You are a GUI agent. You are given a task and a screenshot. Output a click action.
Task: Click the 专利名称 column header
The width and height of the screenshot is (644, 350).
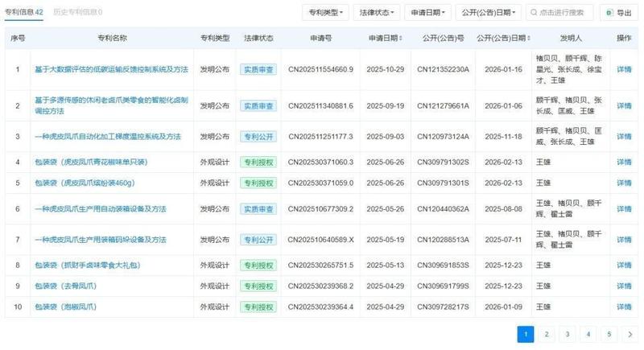pyautogui.click(x=112, y=38)
